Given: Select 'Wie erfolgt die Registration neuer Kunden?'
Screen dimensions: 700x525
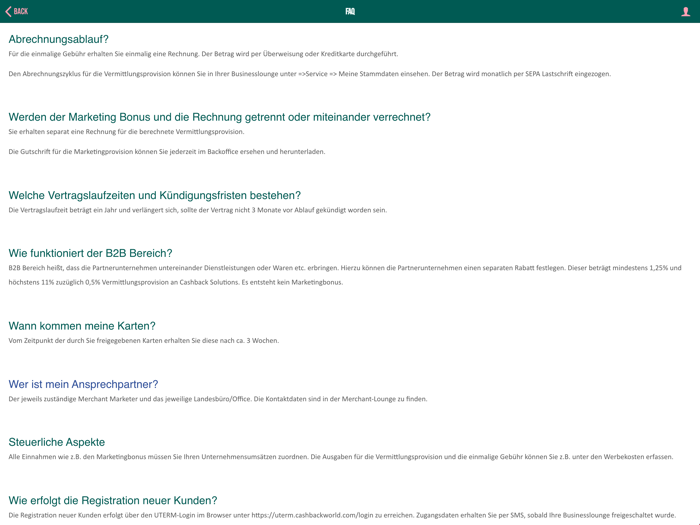Looking at the screenshot, I should (x=113, y=500).
